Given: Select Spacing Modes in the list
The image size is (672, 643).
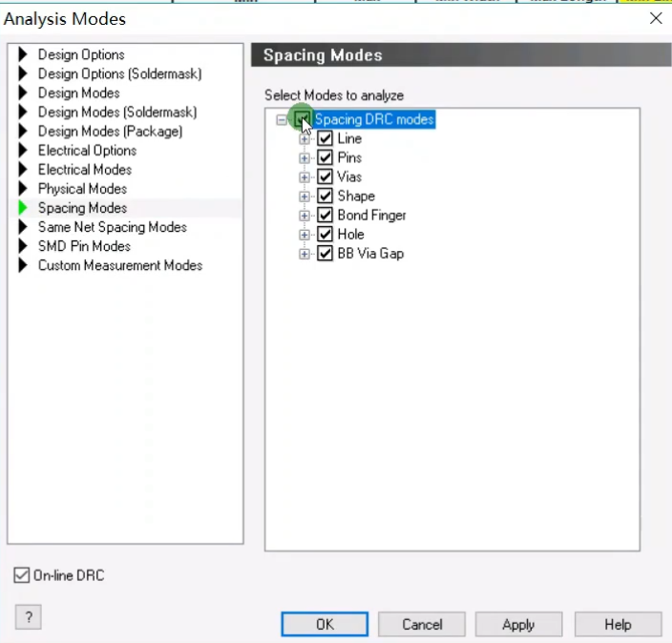Looking at the screenshot, I should [x=82, y=208].
